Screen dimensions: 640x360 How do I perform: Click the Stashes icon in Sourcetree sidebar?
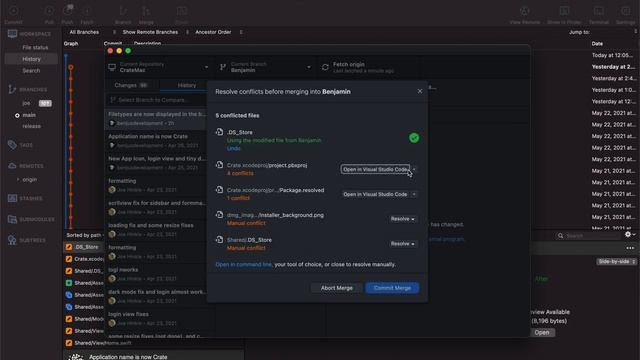point(12,198)
